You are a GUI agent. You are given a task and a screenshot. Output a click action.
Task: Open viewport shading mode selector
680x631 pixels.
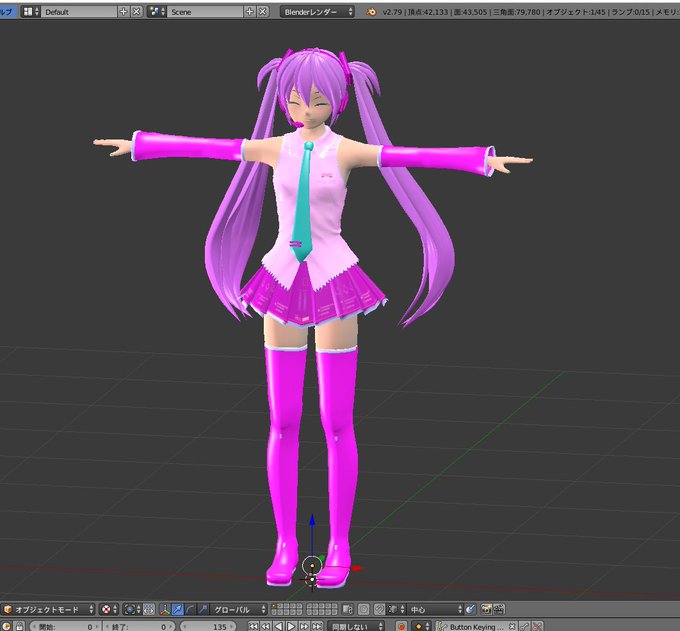coord(109,609)
